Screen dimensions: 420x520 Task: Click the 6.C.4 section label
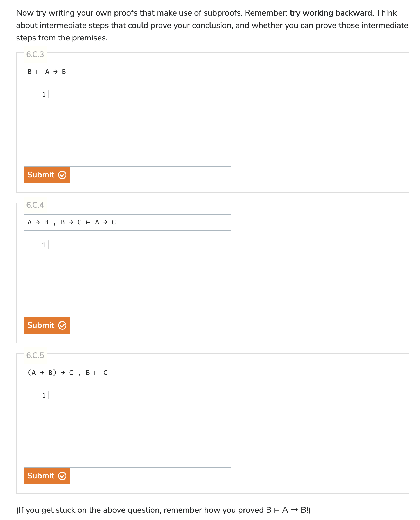pyautogui.click(x=35, y=205)
